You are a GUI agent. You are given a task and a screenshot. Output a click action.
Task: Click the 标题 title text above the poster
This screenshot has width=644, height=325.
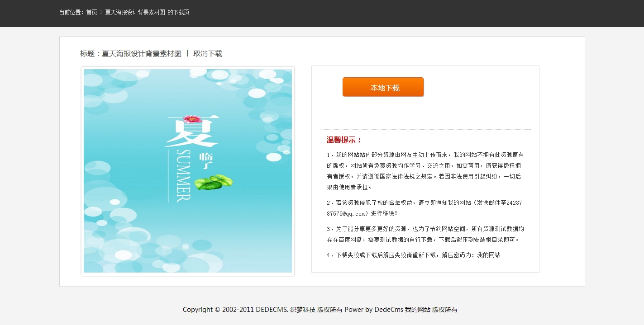click(x=131, y=54)
